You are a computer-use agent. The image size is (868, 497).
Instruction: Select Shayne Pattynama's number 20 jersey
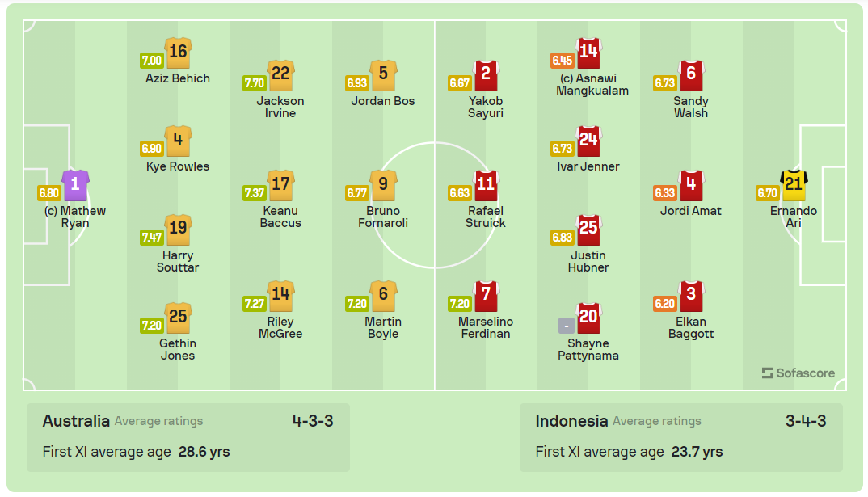588,318
